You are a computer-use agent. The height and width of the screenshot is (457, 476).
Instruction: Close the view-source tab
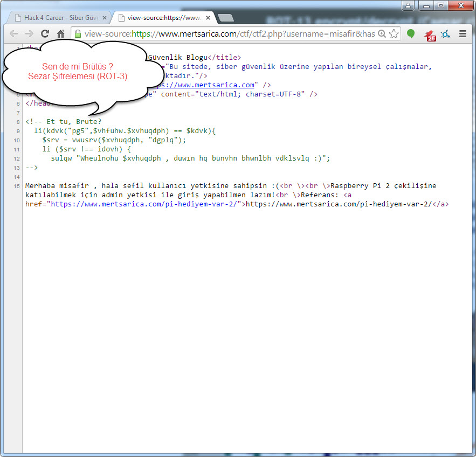(208, 18)
